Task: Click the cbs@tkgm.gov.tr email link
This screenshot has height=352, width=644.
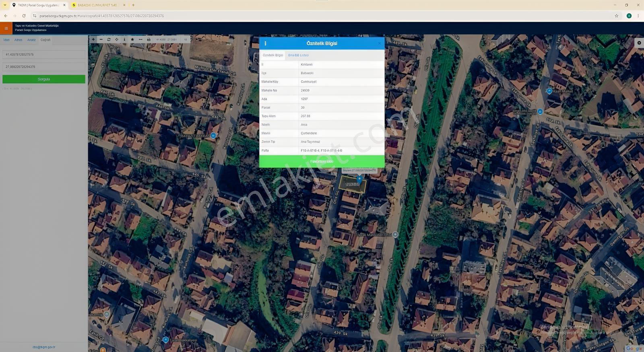Action: (x=44, y=347)
